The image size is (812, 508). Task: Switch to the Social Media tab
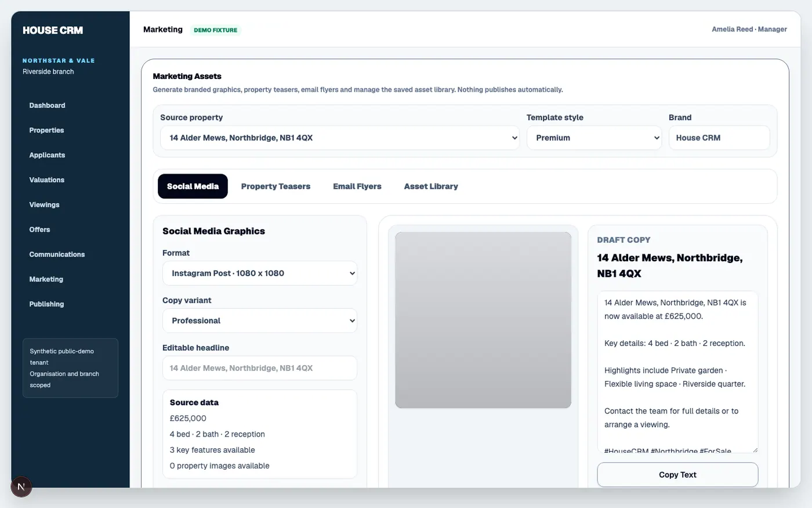tap(193, 186)
